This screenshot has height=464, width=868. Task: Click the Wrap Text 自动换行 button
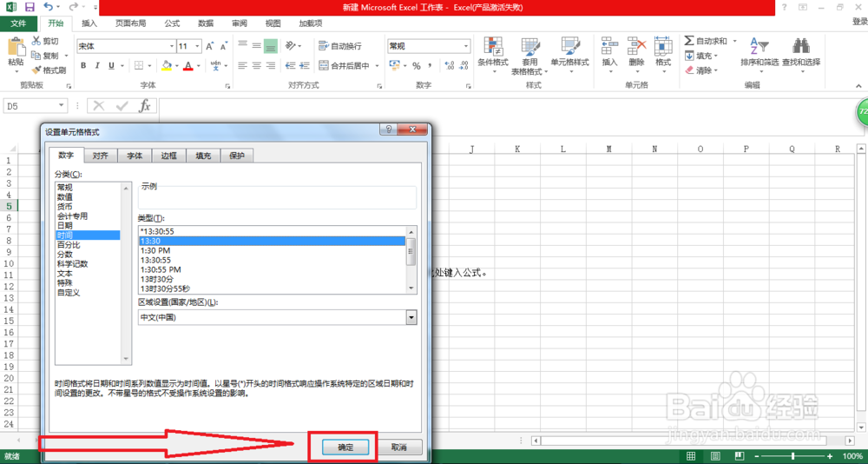(x=340, y=46)
